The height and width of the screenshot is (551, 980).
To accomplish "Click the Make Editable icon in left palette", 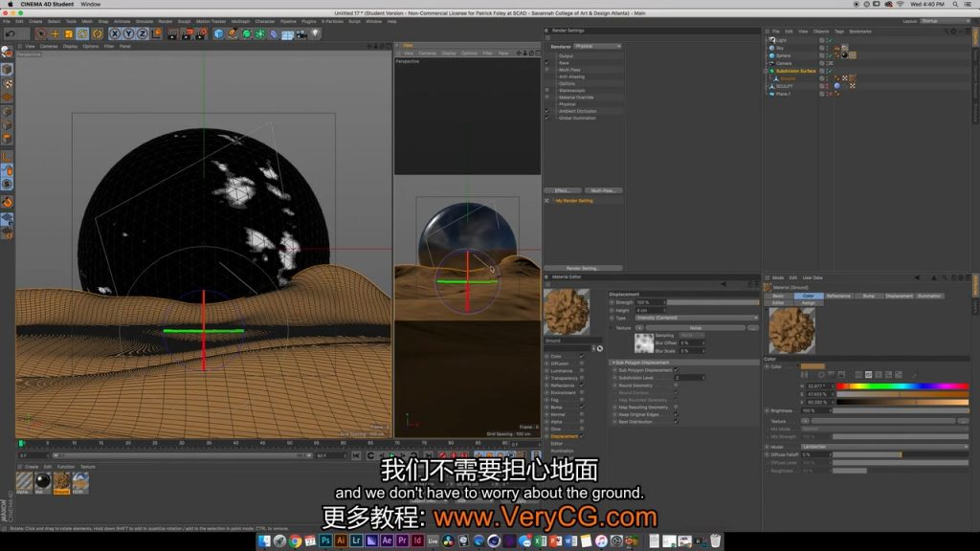I will tap(7, 53).
